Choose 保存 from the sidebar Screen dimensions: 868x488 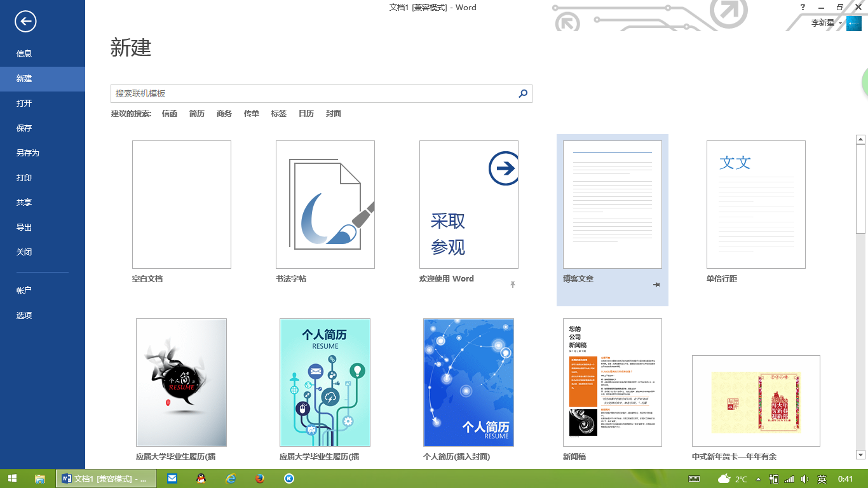[43, 128]
